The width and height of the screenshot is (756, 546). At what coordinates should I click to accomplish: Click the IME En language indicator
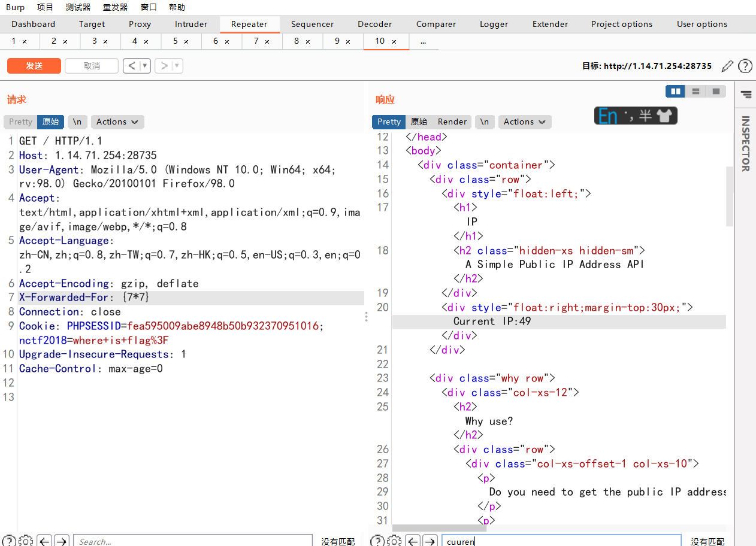tap(608, 116)
